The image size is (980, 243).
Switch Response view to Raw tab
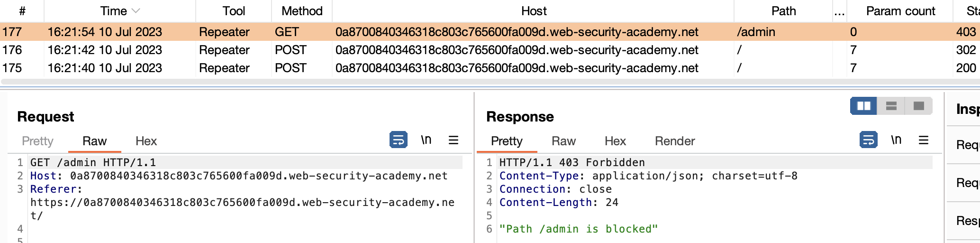pyautogui.click(x=563, y=141)
